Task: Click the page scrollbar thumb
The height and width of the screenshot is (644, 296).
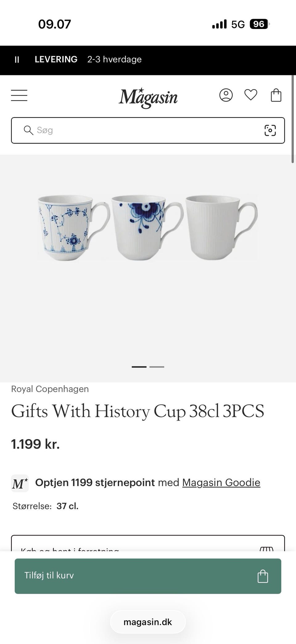Action: click(293, 119)
